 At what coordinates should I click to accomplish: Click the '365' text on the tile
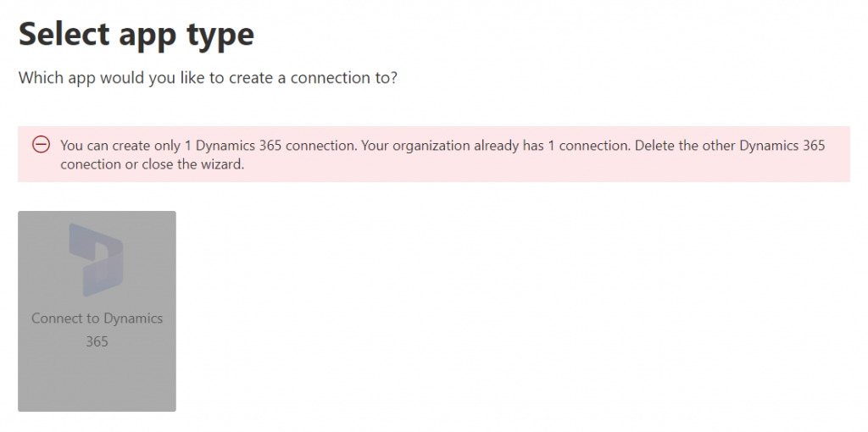[x=97, y=342]
